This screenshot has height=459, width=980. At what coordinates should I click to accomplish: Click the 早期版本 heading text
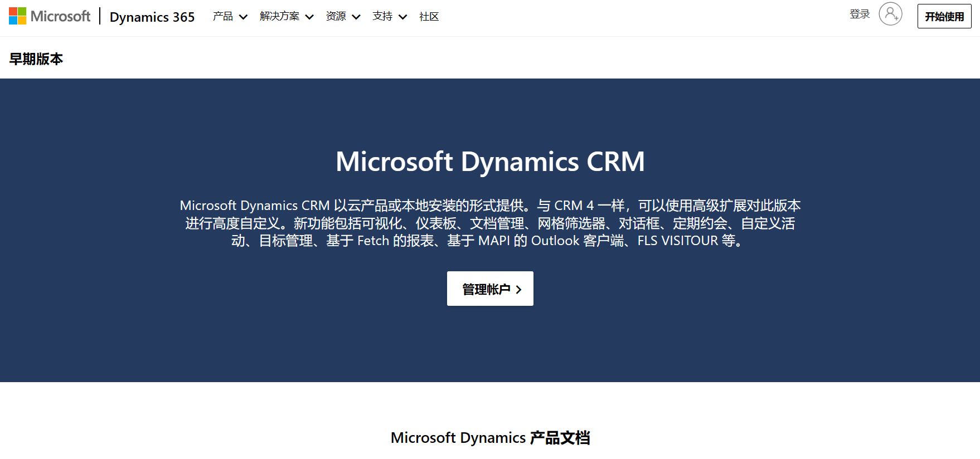click(36, 58)
